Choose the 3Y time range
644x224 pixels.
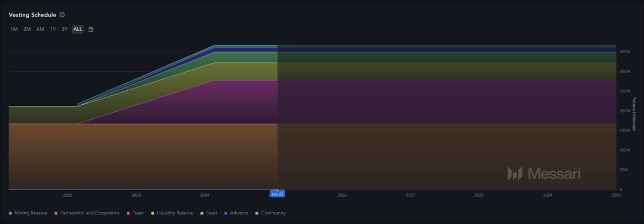pos(64,29)
